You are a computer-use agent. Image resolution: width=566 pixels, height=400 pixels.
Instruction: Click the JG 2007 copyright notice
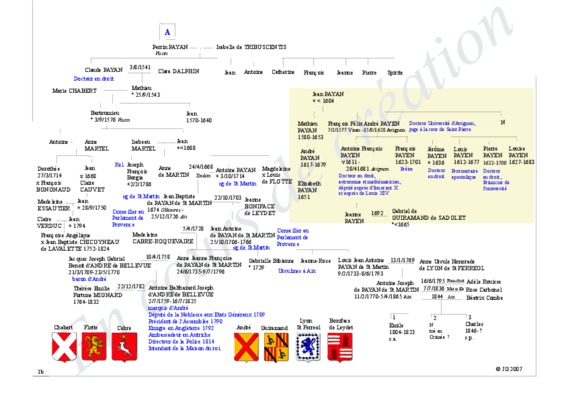click(509, 369)
